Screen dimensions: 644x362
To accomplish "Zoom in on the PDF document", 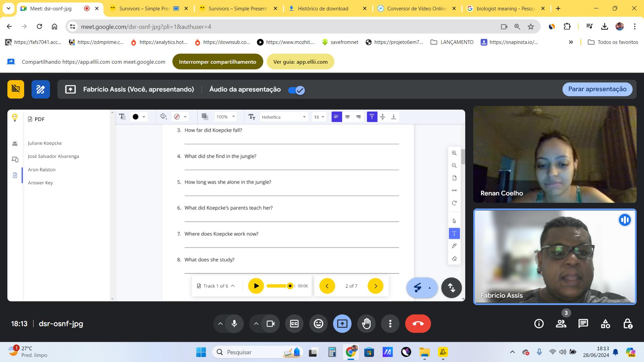I will pos(454,153).
